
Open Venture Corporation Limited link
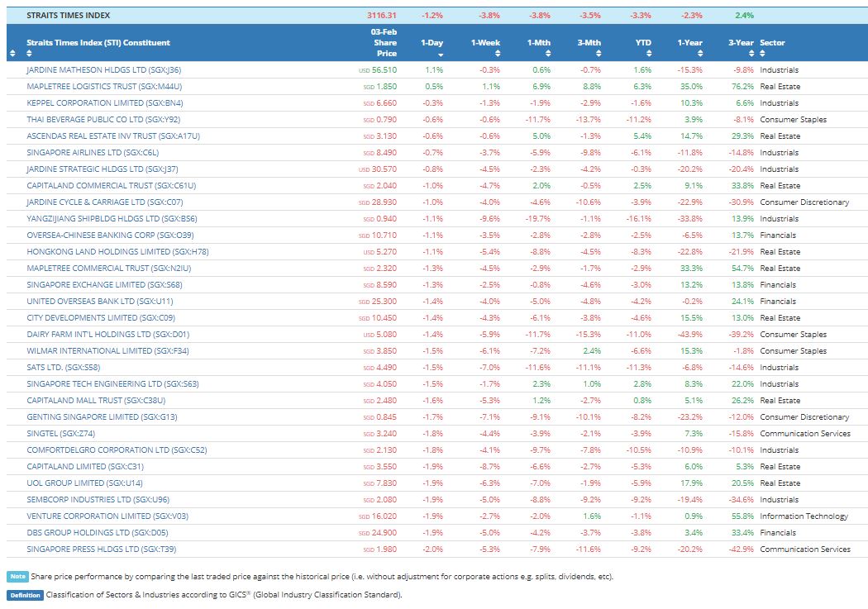click(x=107, y=516)
